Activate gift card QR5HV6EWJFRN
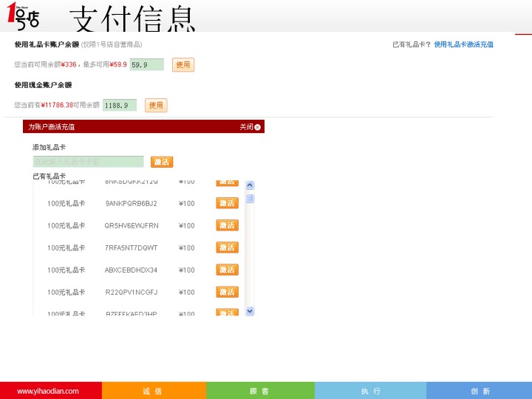Viewport: 532px width, 399px height. click(x=227, y=225)
